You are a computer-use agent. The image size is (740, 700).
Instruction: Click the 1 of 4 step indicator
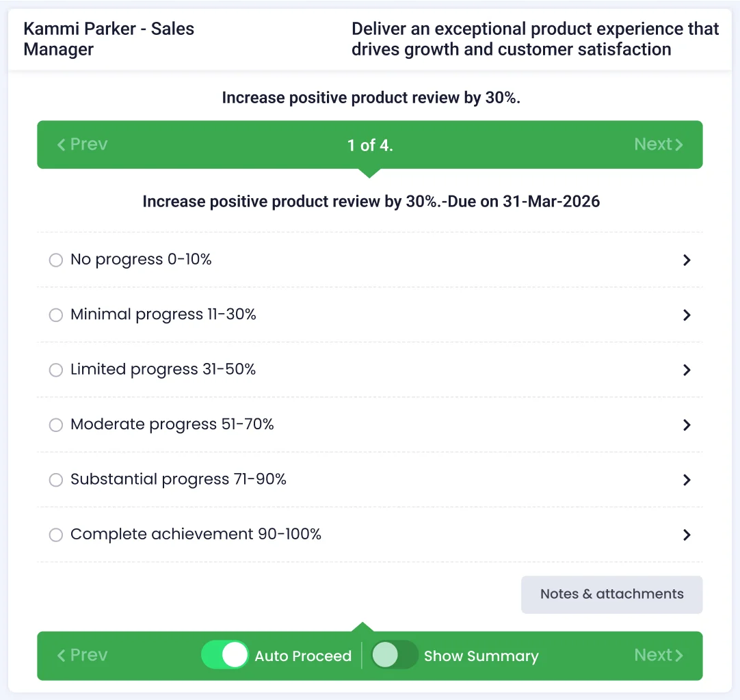point(369,145)
